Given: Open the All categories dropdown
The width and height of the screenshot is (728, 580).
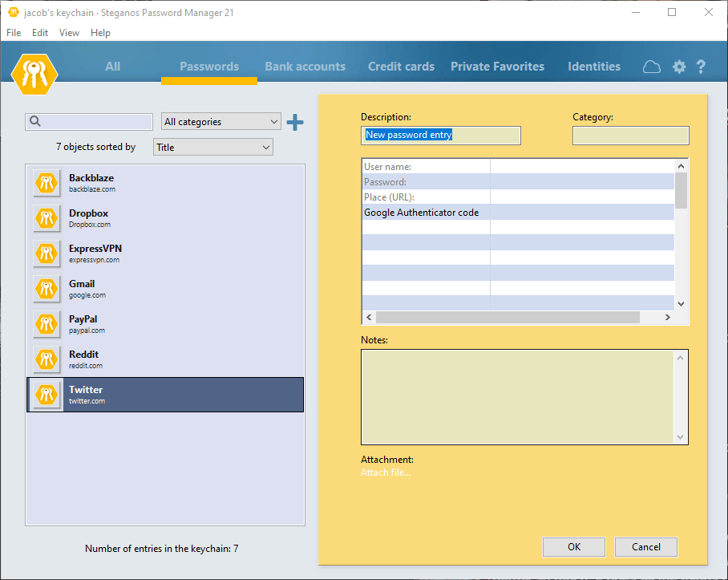Looking at the screenshot, I should (x=221, y=122).
